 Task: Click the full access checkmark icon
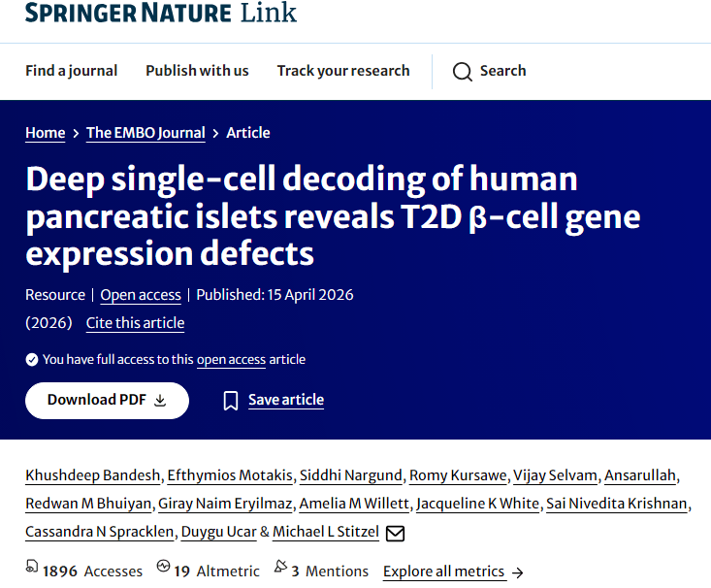32,360
